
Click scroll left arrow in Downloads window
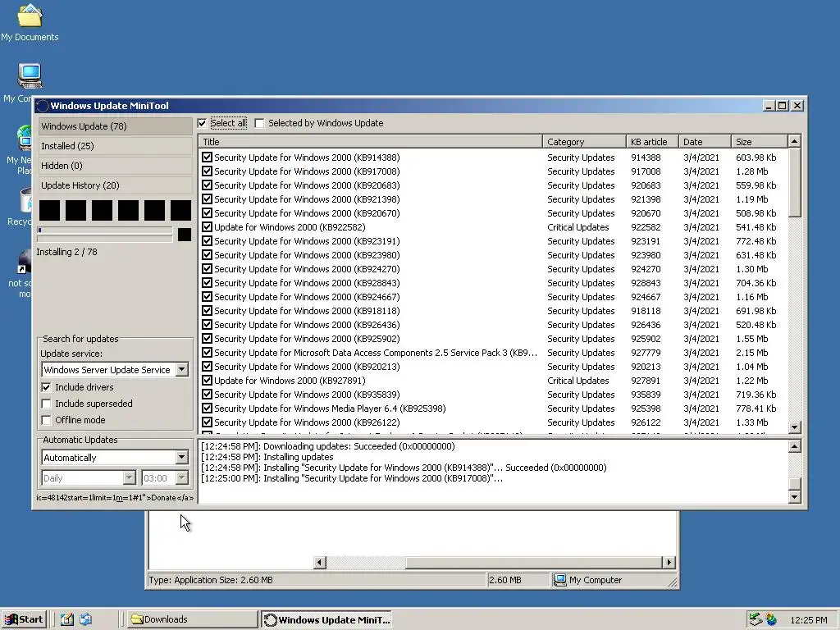[320, 562]
